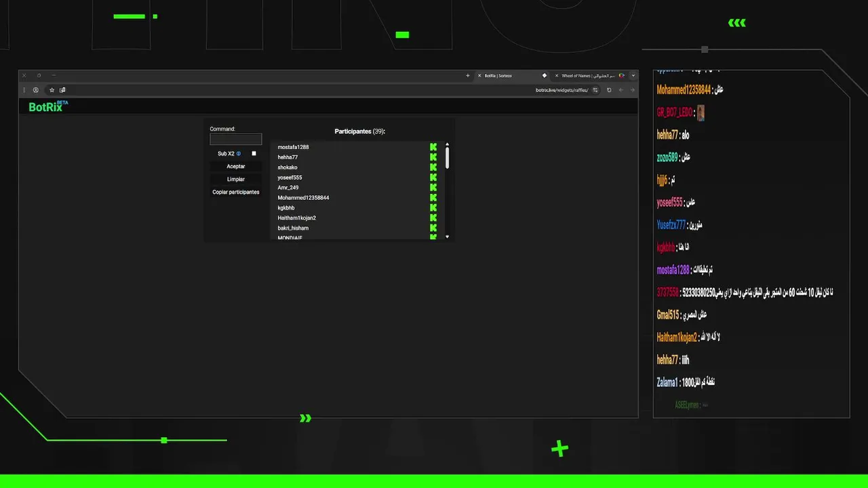Click hjjj6 username in chat
The height and width of the screenshot is (488, 868).
pos(662,180)
